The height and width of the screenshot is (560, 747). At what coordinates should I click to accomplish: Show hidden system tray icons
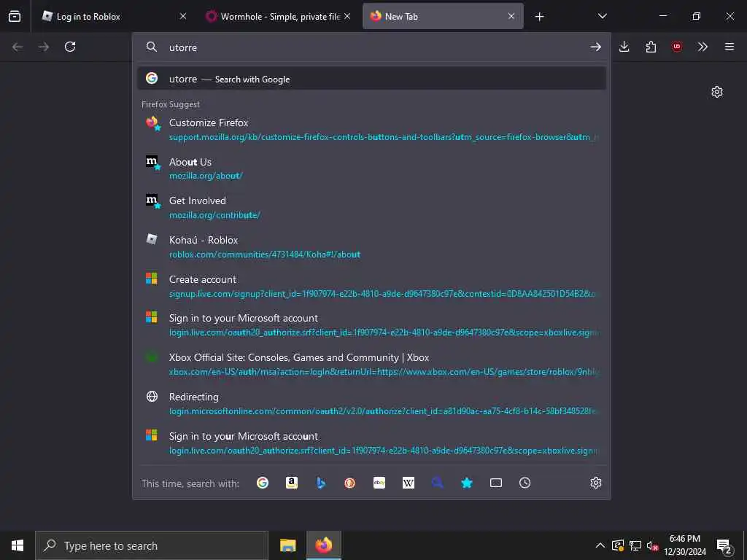(600, 545)
